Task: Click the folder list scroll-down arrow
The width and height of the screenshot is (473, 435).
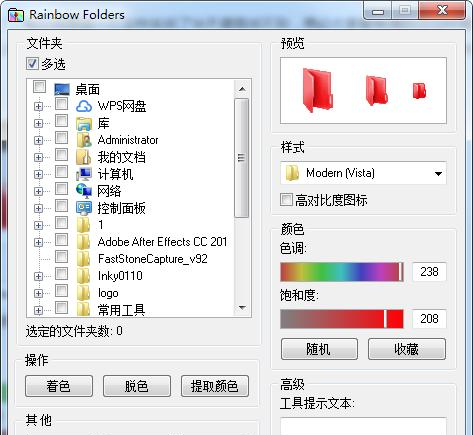Action: [x=242, y=307]
